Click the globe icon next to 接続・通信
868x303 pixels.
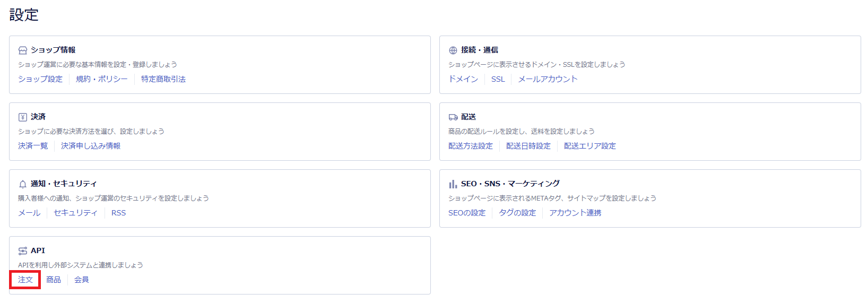click(x=453, y=50)
